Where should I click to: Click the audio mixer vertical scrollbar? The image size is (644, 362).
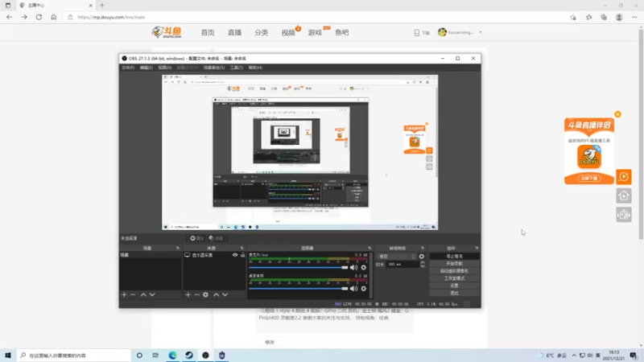tap(371, 275)
